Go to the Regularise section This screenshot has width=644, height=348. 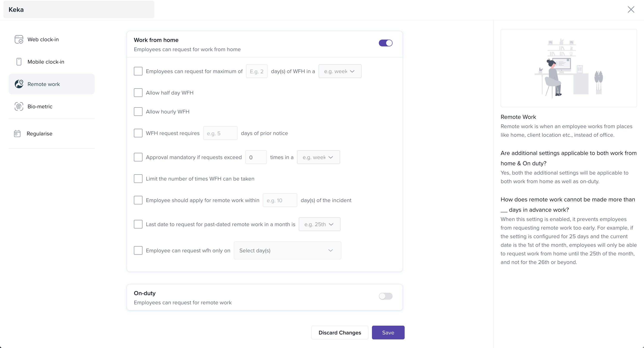tap(40, 133)
